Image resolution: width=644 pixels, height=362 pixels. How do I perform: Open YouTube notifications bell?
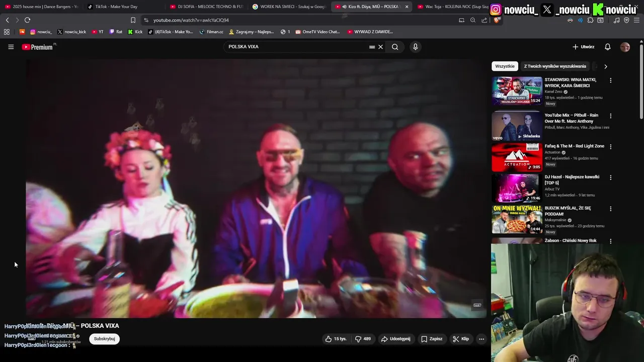click(607, 47)
